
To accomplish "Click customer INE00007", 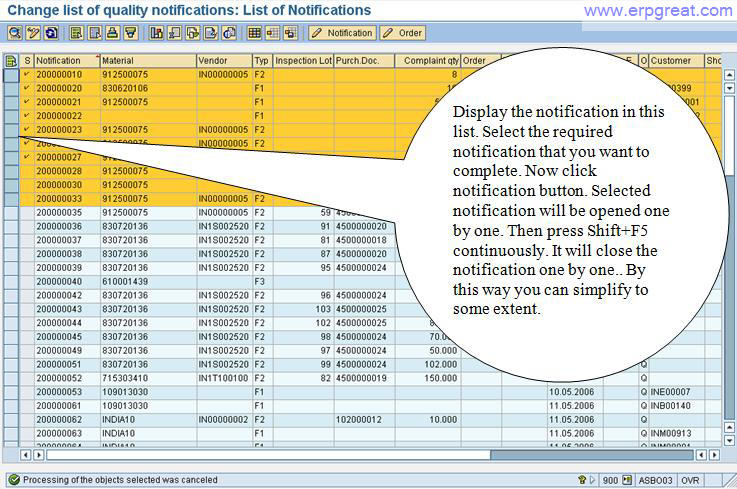I will (x=670, y=392).
